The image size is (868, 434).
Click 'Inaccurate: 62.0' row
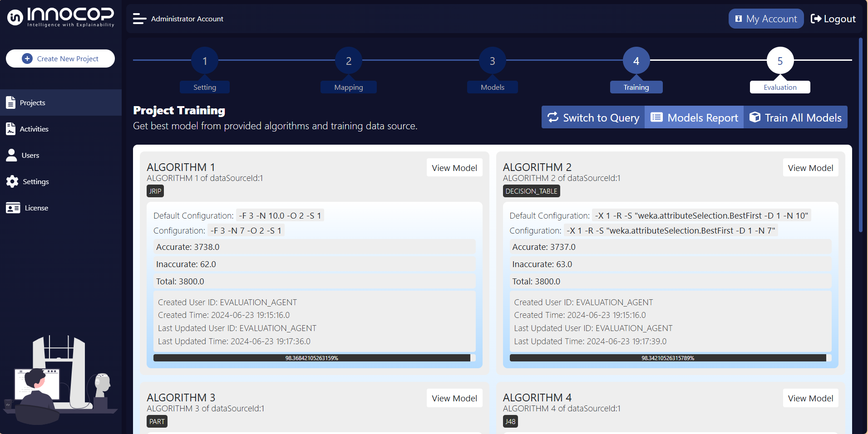point(314,264)
